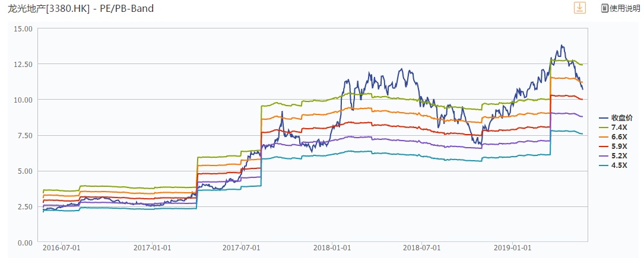Click the 0.00 y-axis value label
The image size is (644, 258).
26,243
